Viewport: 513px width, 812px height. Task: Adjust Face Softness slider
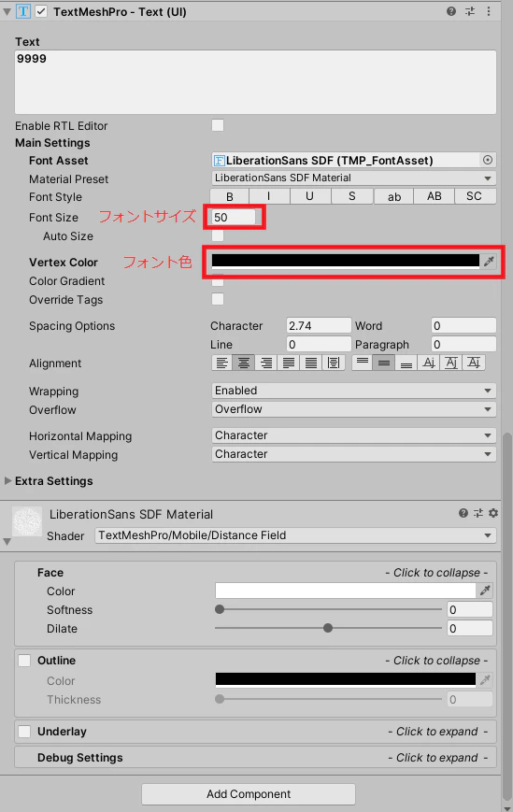click(328, 609)
